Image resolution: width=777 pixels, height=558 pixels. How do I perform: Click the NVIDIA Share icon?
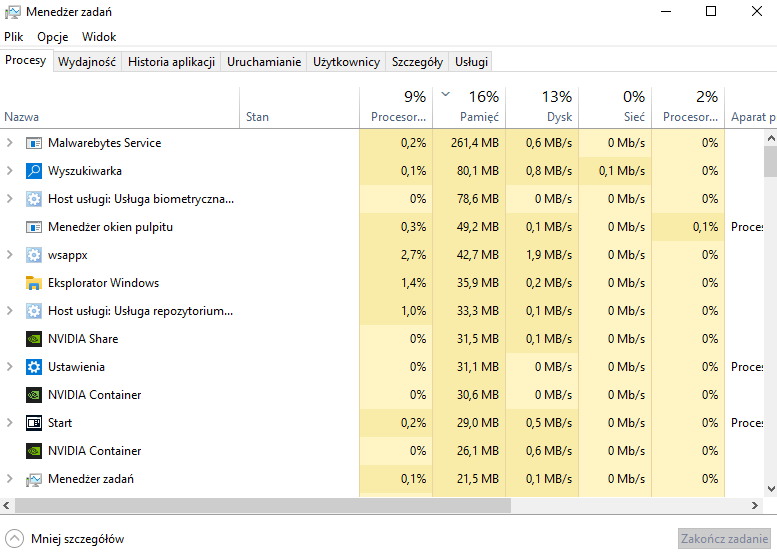(34, 339)
